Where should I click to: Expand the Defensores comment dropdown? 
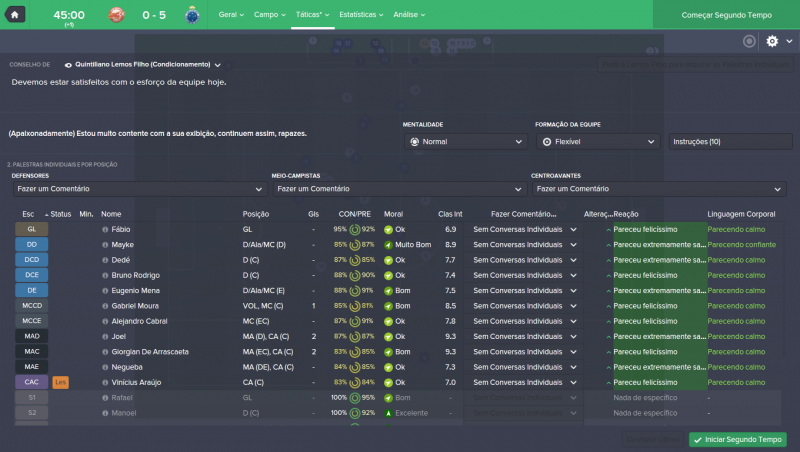point(137,188)
